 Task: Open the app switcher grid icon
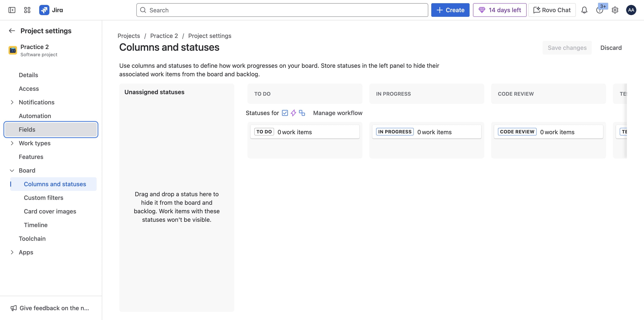pyautogui.click(x=27, y=10)
